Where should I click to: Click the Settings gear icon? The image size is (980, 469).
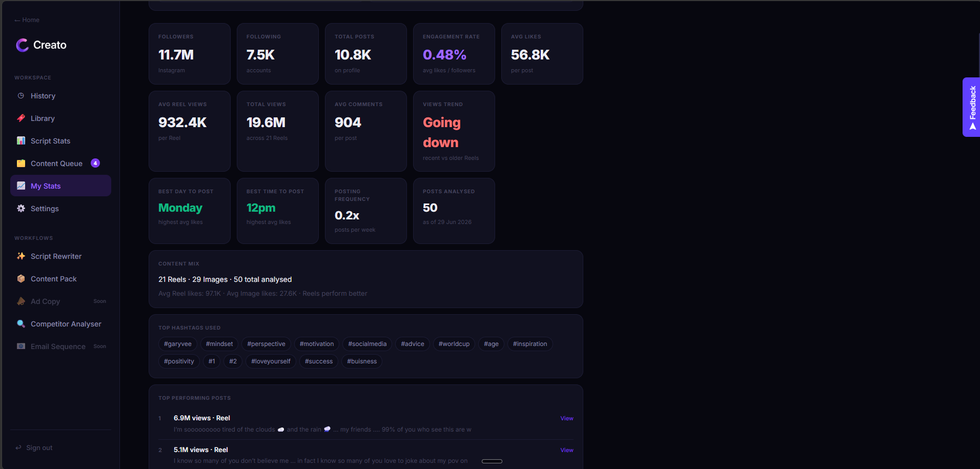21,209
